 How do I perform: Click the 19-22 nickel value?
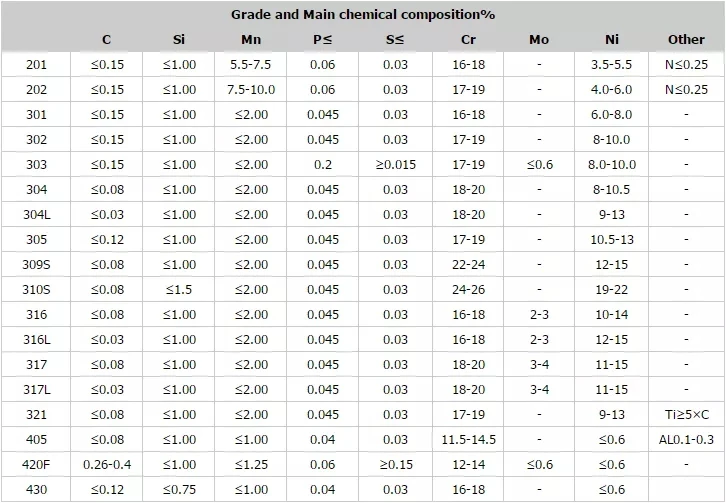coord(612,289)
